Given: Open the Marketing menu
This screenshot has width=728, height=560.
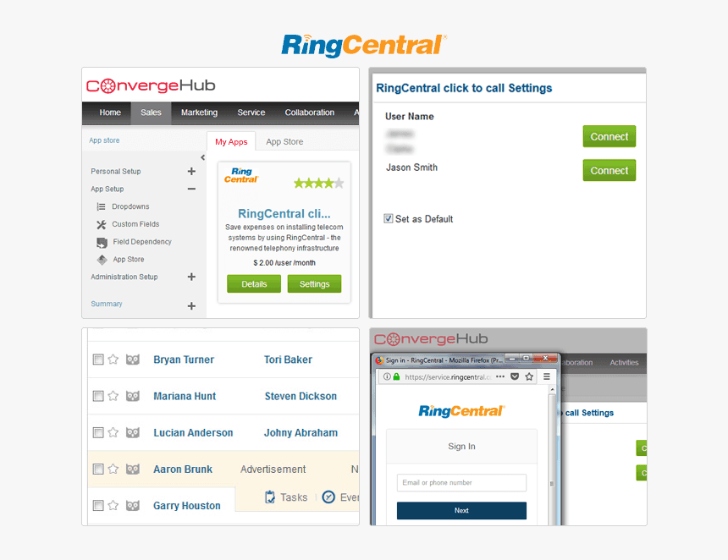Looking at the screenshot, I should [199, 113].
